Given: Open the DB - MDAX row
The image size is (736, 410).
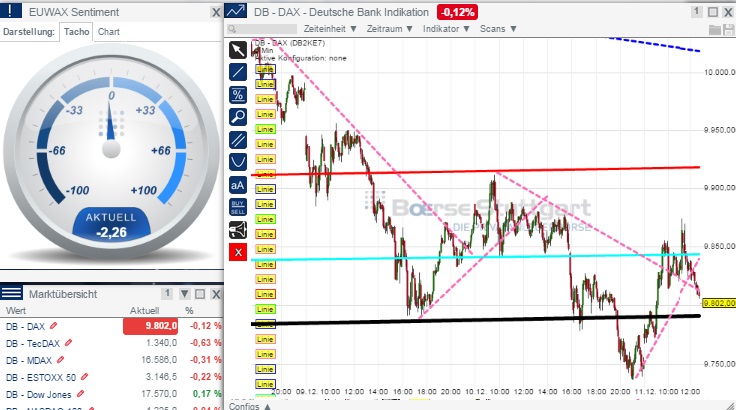Looking at the screenshot, I should (111, 360).
